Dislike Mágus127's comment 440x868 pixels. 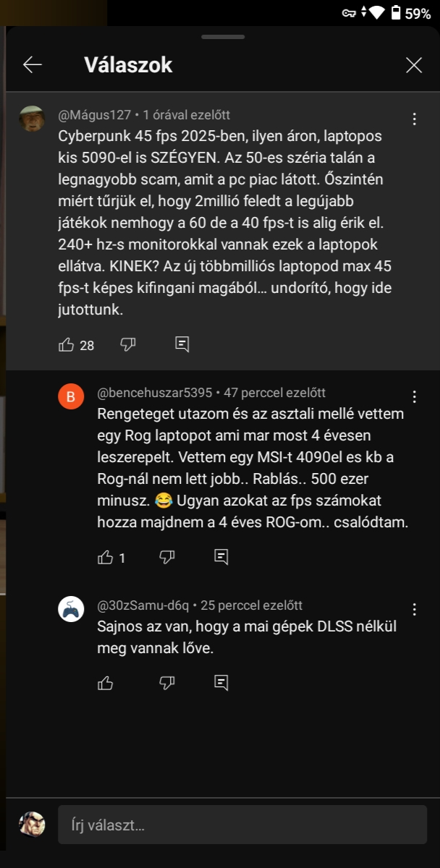click(x=128, y=344)
